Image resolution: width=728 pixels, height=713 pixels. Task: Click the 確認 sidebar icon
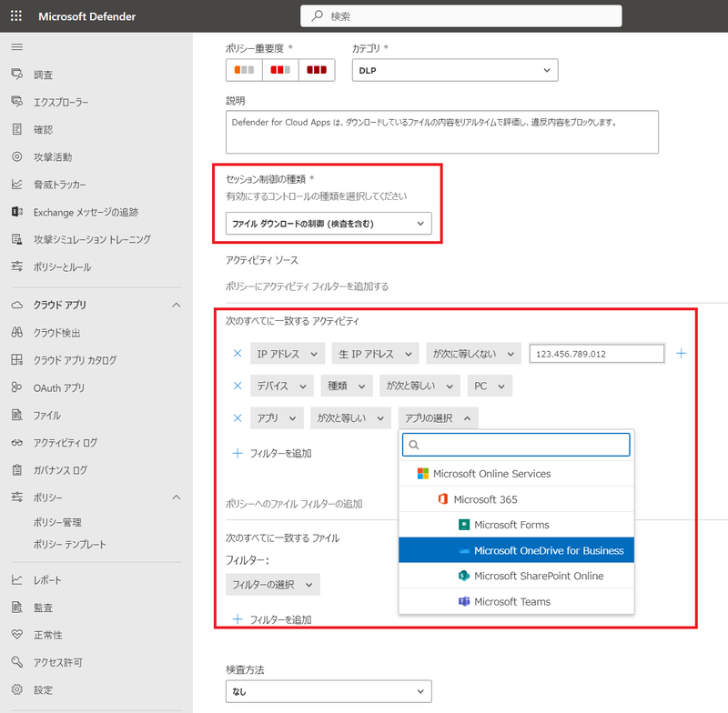(x=17, y=129)
